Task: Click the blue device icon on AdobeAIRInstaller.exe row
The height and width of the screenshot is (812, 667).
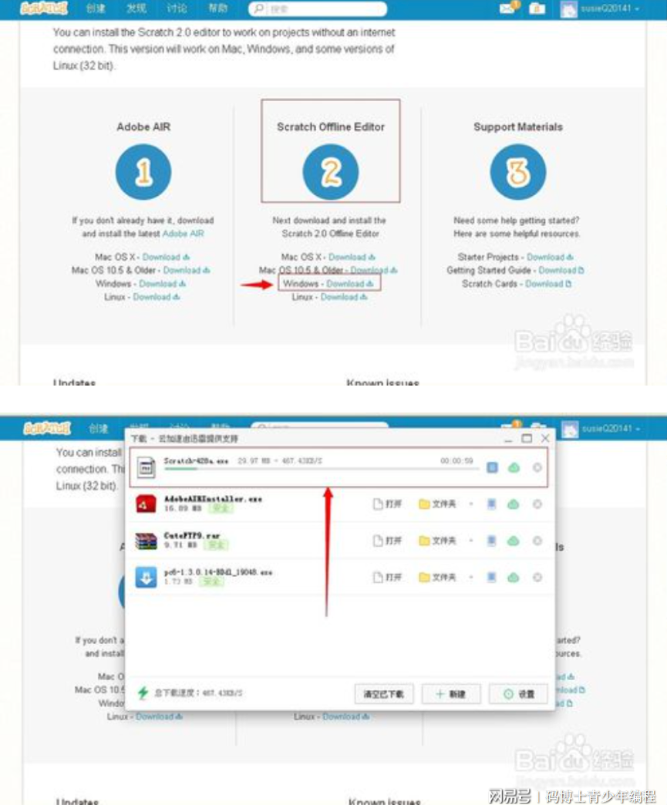Action: click(x=491, y=504)
